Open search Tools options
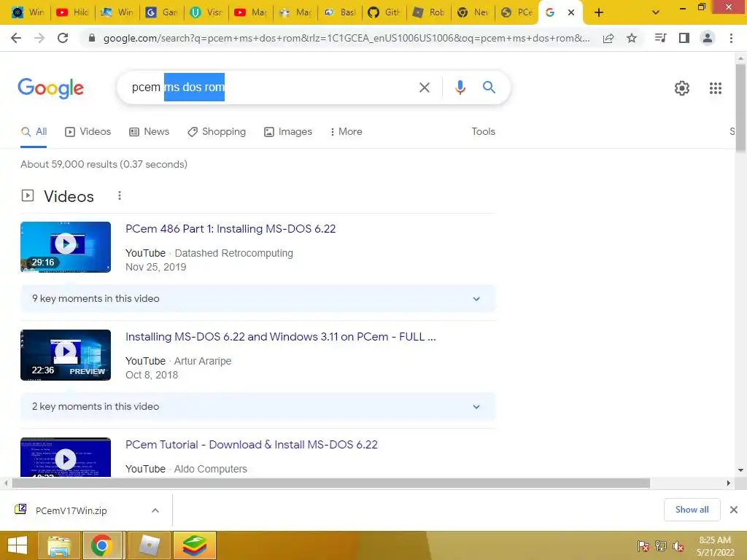The image size is (747, 560). click(483, 131)
